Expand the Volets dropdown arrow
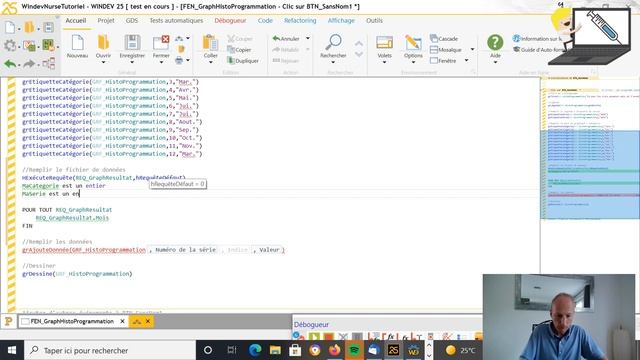Viewport: 640px width, 360px height. (384, 62)
